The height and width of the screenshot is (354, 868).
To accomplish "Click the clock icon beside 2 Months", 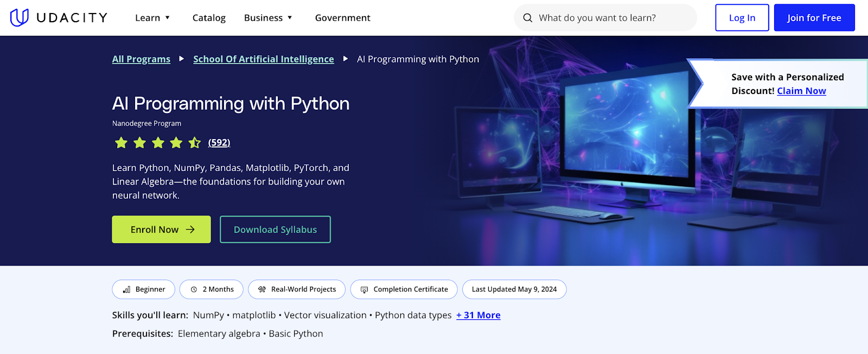I will 194,290.
